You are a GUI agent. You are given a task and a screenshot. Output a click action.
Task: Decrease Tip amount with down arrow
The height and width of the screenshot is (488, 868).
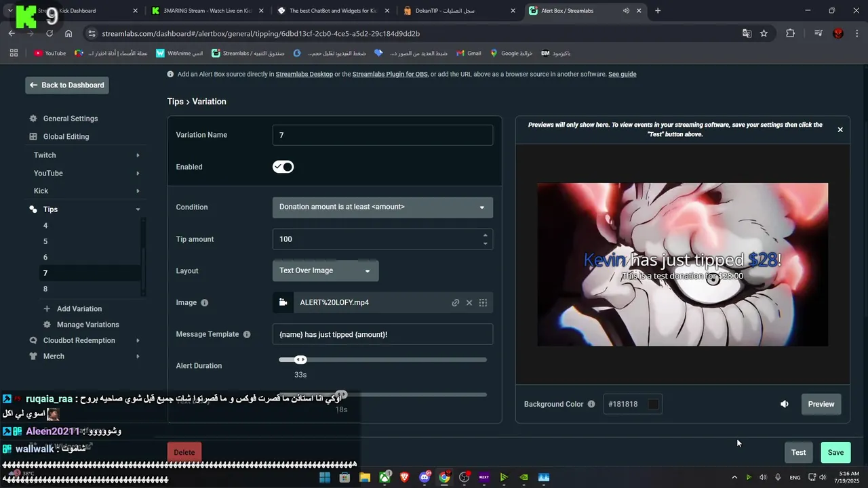[x=485, y=243]
